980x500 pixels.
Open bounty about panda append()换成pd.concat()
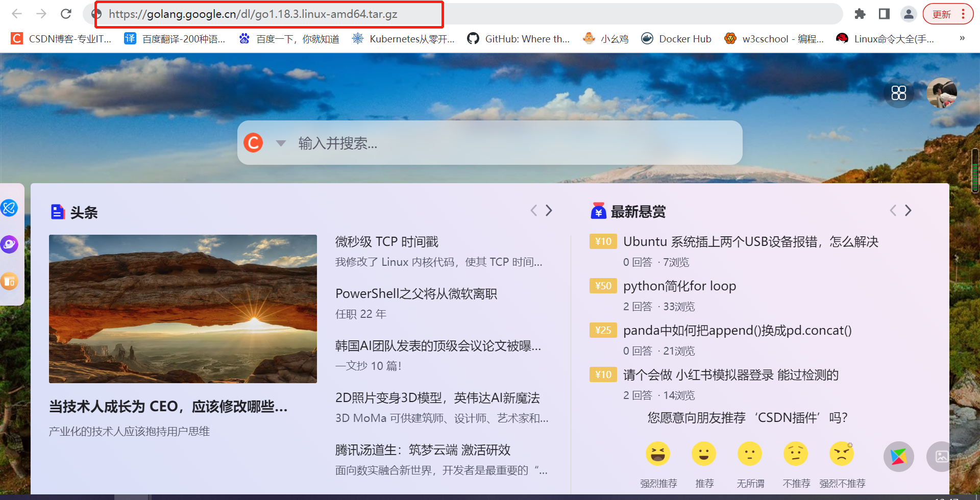pos(738,331)
